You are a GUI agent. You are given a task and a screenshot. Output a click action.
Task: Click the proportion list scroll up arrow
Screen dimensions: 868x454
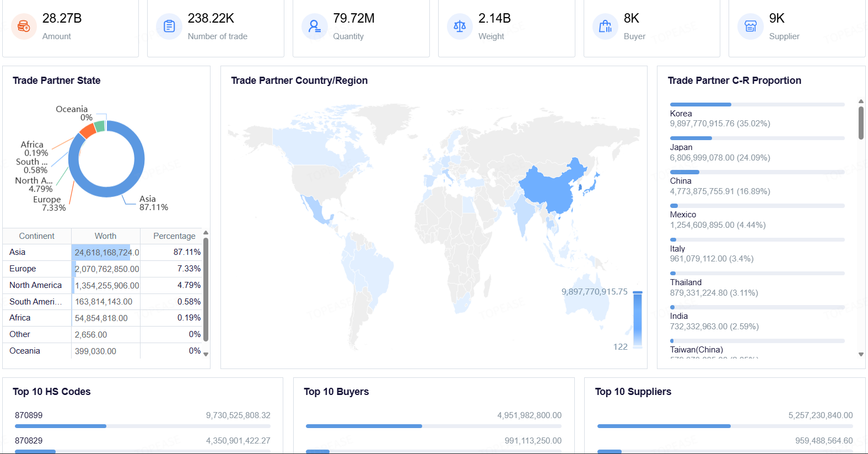(861, 102)
